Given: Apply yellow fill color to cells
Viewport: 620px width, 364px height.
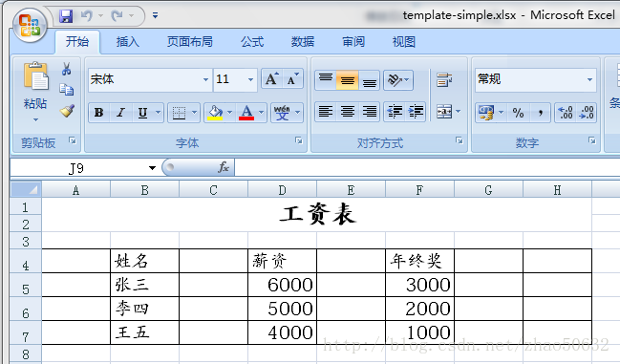Looking at the screenshot, I should coord(215,113).
